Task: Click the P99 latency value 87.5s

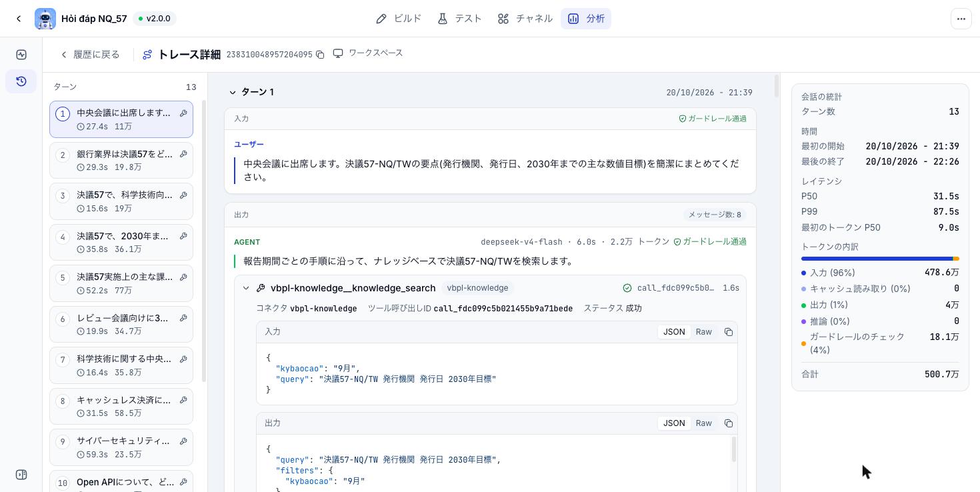Action: tap(946, 211)
